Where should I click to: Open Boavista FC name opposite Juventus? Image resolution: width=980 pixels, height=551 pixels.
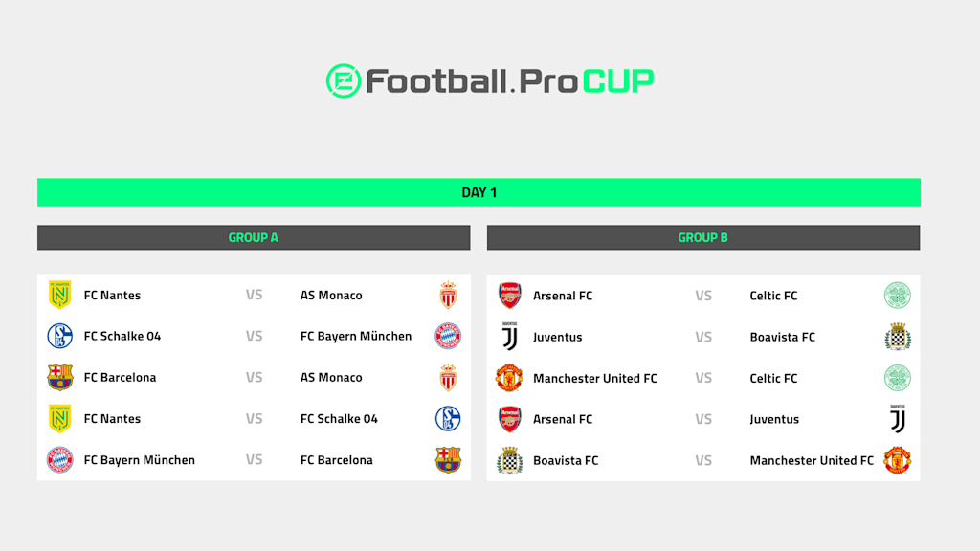click(783, 337)
